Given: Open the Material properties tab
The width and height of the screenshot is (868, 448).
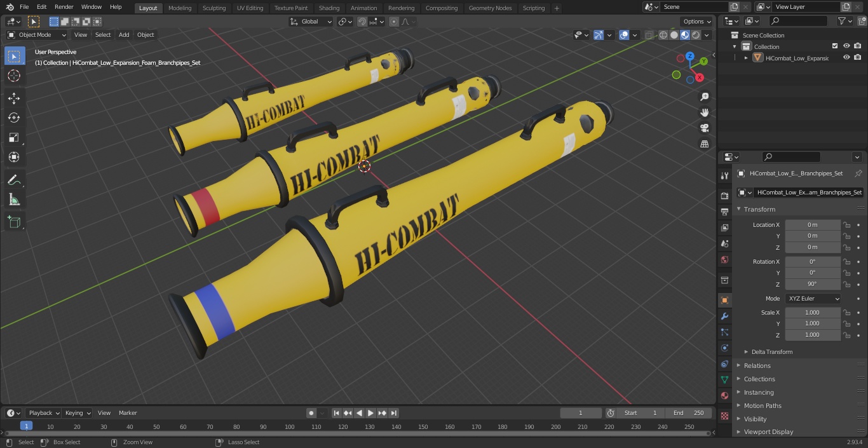Looking at the screenshot, I should coord(724,395).
